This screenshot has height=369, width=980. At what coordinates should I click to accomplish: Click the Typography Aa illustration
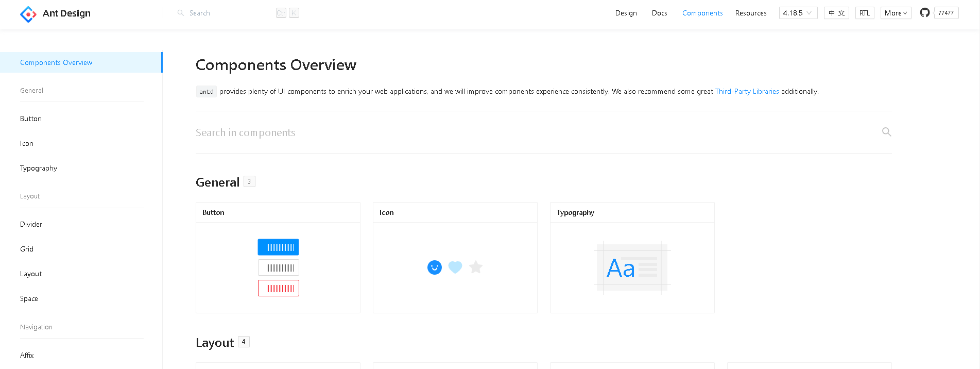(x=632, y=267)
